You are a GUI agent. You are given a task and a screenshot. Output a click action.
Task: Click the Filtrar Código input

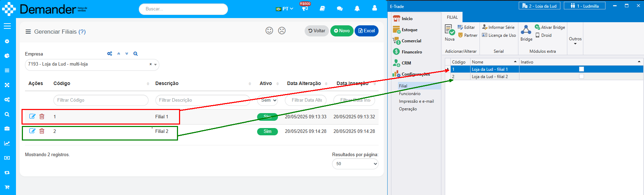pyautogui.click(x=101, y=100)
